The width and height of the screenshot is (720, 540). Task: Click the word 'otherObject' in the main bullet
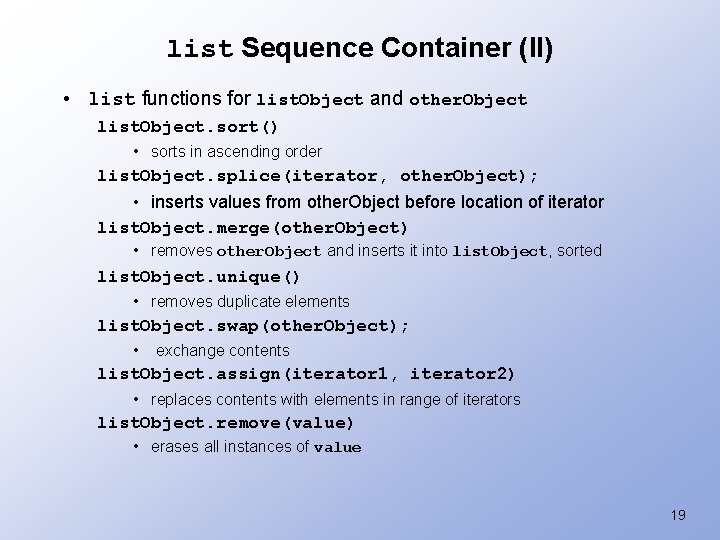(x=468, y=100)
